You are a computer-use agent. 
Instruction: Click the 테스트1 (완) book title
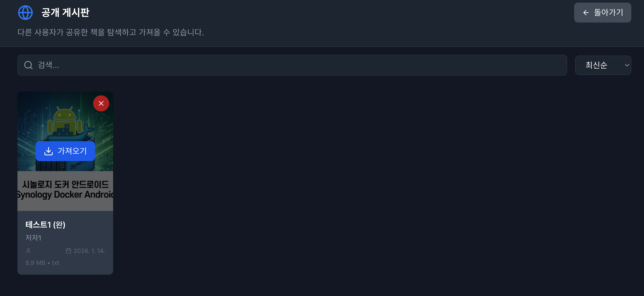point(45,225)
